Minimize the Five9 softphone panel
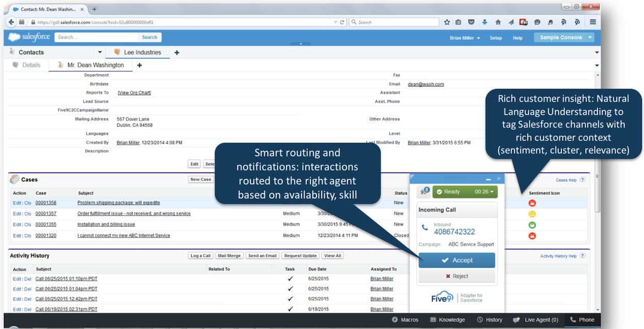644x329 pixels. pyautogui.click(x=488, y=179)
